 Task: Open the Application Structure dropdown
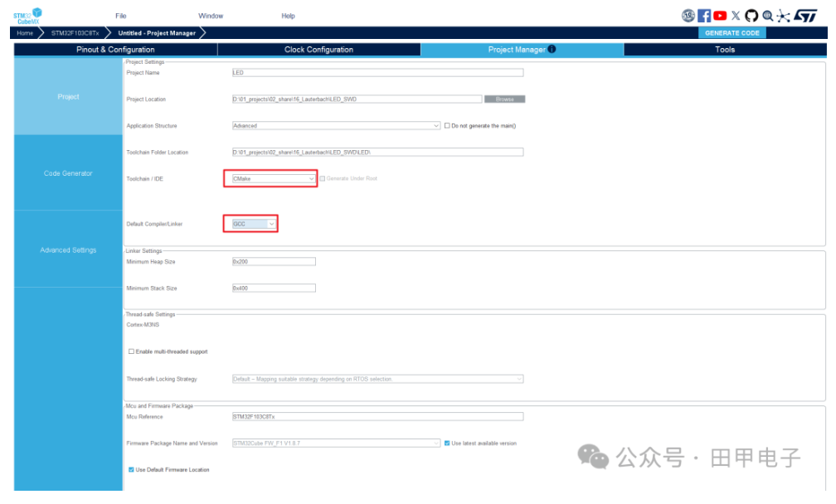click(x=336, y=126)
